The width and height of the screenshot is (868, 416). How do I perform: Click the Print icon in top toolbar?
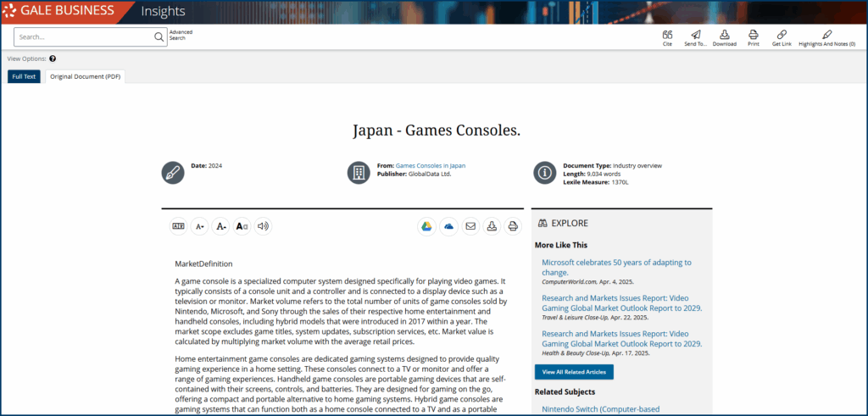(x=753, y=34)
